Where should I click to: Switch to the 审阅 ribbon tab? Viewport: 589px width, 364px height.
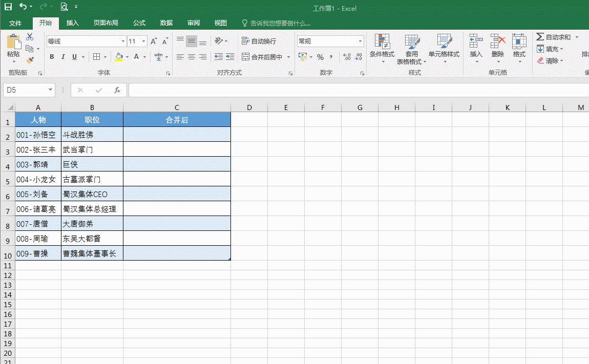pos(194,23)
